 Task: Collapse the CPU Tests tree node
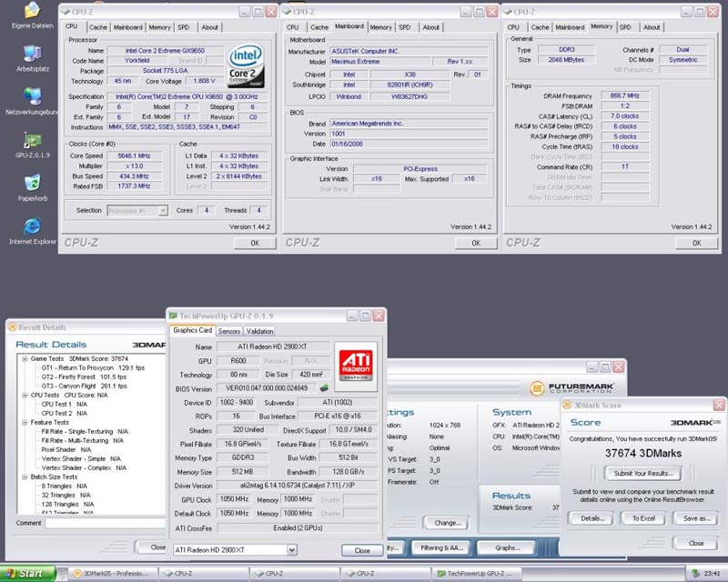coord(25,395)
